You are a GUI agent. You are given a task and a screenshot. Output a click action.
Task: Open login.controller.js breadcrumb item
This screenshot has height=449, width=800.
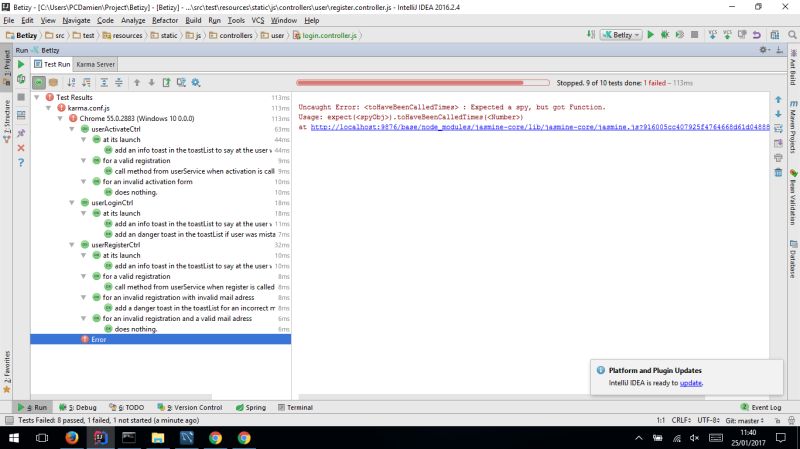(324, 35)
